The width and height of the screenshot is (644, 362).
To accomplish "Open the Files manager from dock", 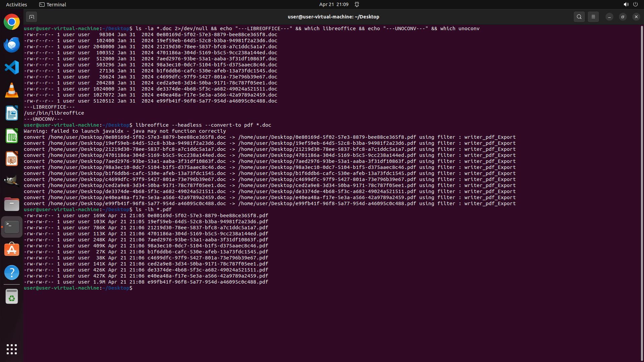I will click(x=12, y=204).
